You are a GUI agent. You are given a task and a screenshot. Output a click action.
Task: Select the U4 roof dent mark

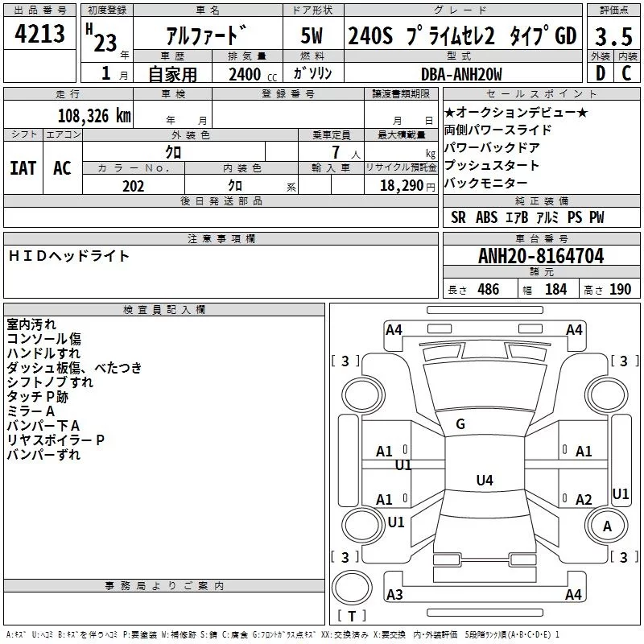[x=485, y=480]
